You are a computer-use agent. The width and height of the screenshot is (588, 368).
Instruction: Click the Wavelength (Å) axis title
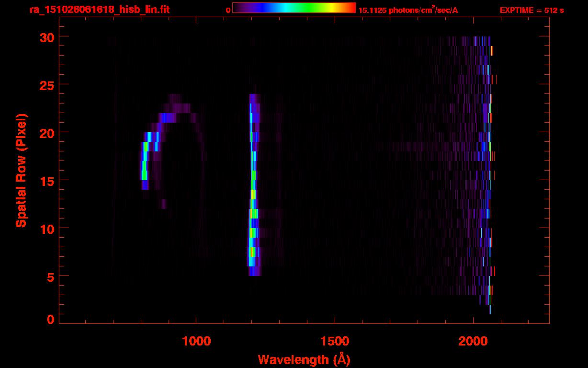pos(304,359)
